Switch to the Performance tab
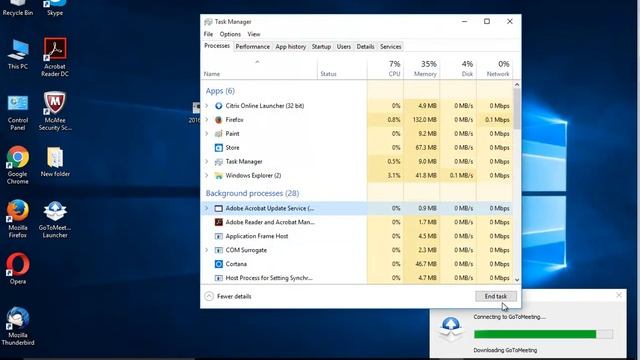The height and width of the screenshot is (360, 640). click(x=253, y=47)
